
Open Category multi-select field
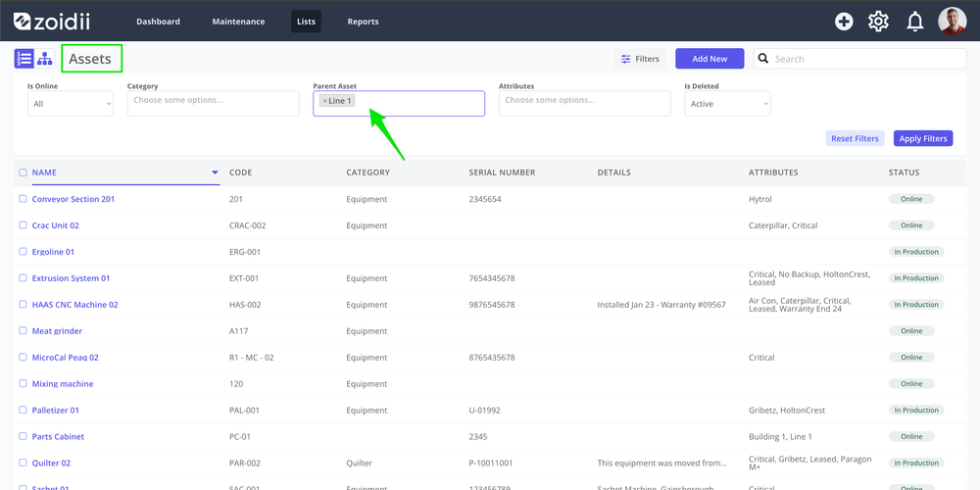(213, 104)
